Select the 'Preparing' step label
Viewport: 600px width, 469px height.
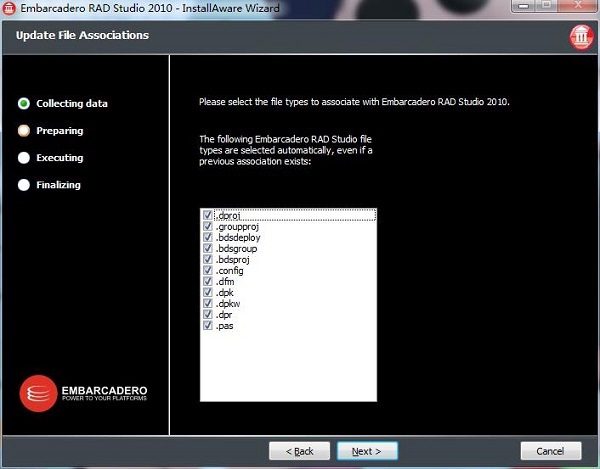[60, 131]
